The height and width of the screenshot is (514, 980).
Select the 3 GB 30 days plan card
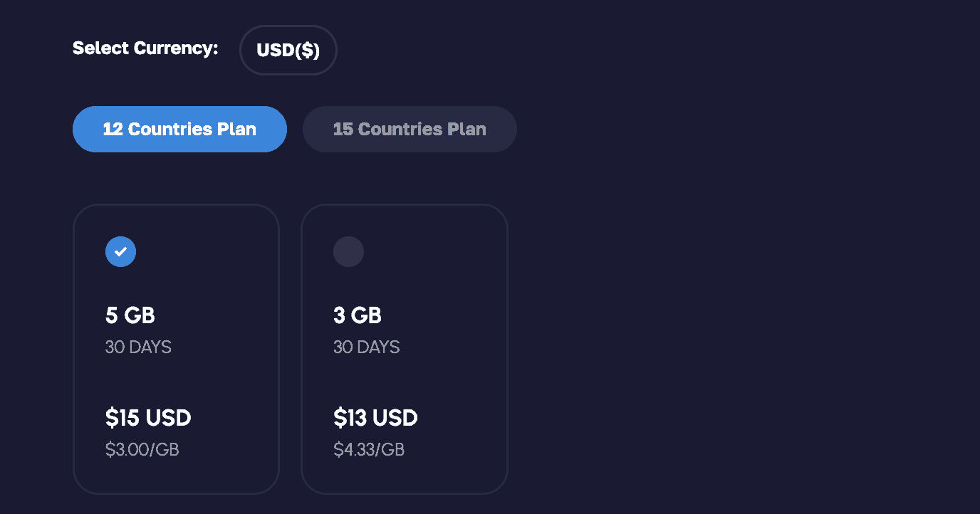pyautogui.click(x=405, y=349)
